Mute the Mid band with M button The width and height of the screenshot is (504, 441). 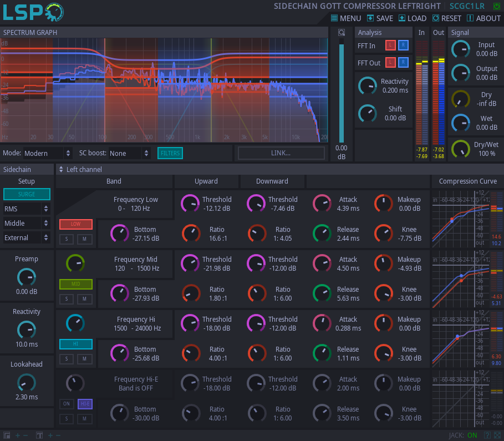pyautogui.click(x=84, y=299)
